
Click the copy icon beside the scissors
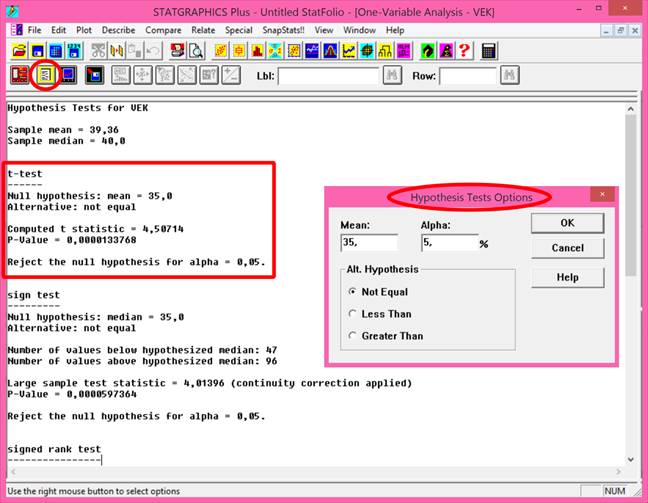coord(117,51)
